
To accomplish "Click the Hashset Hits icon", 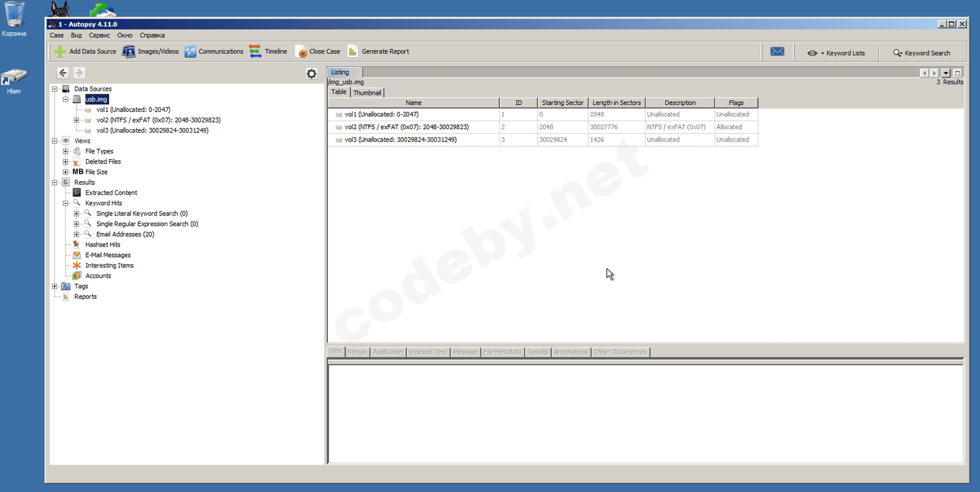I will [x=77, y=245].
